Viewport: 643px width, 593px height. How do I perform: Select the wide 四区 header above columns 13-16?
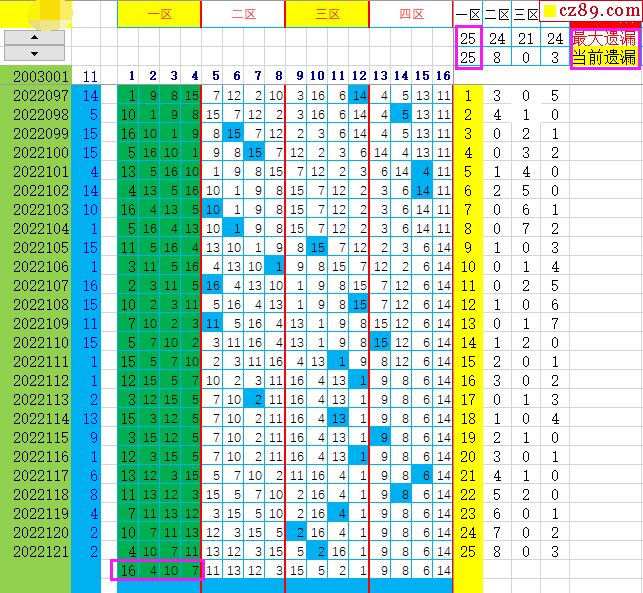coord(411,14)
